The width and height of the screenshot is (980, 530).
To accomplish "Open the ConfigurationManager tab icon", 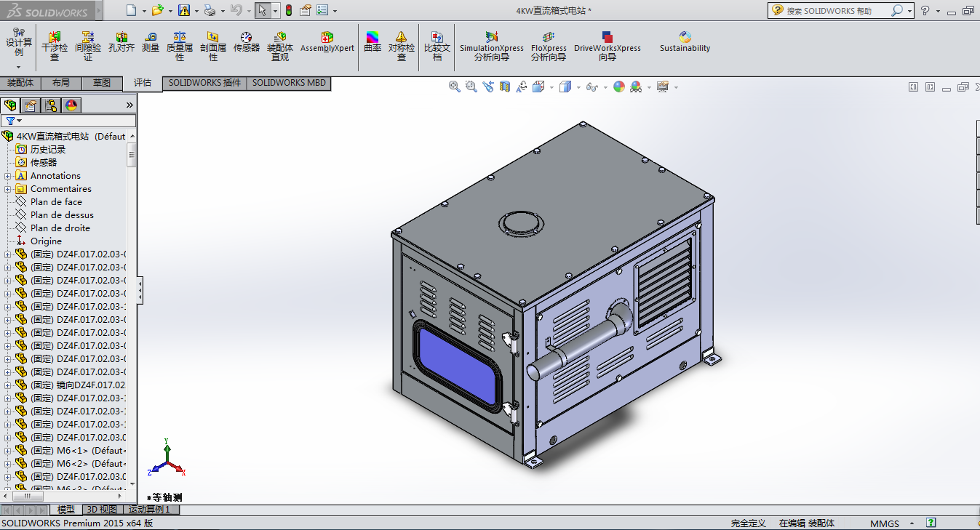I will 51,105.
